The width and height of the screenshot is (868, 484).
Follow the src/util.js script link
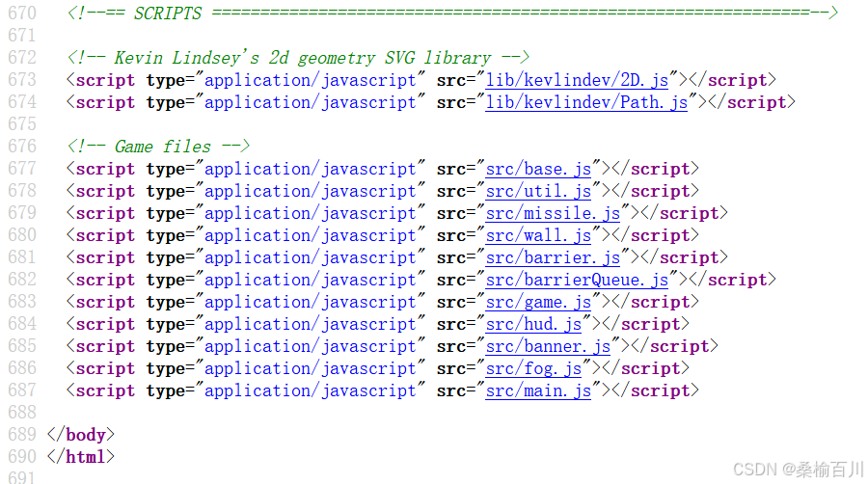coord(538,191)
